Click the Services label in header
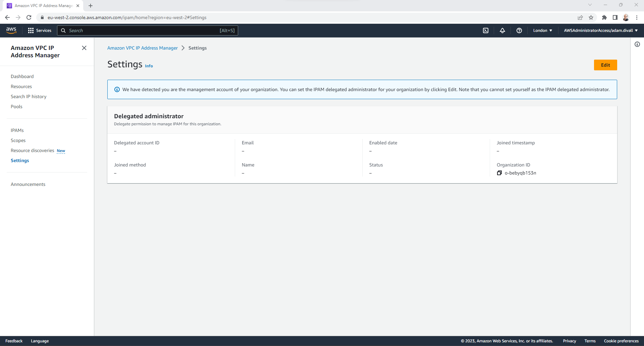 coord(44,30)
